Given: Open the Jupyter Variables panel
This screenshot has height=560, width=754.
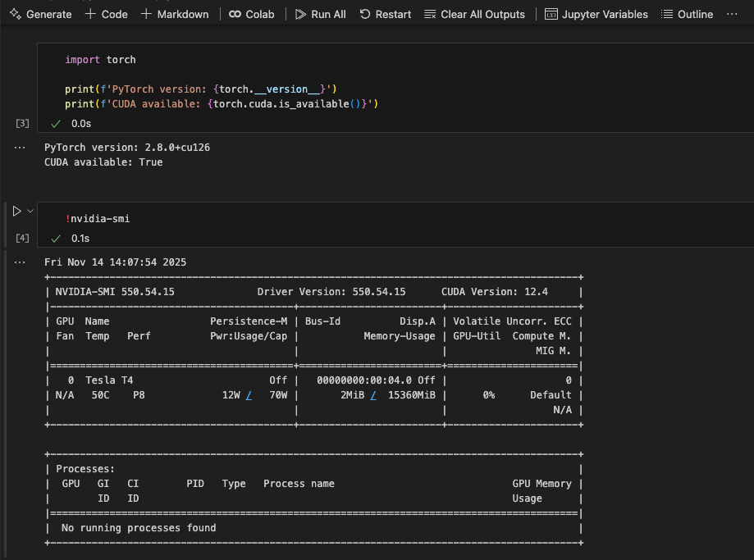Looking at the screenshot, I should coord(596,14).
